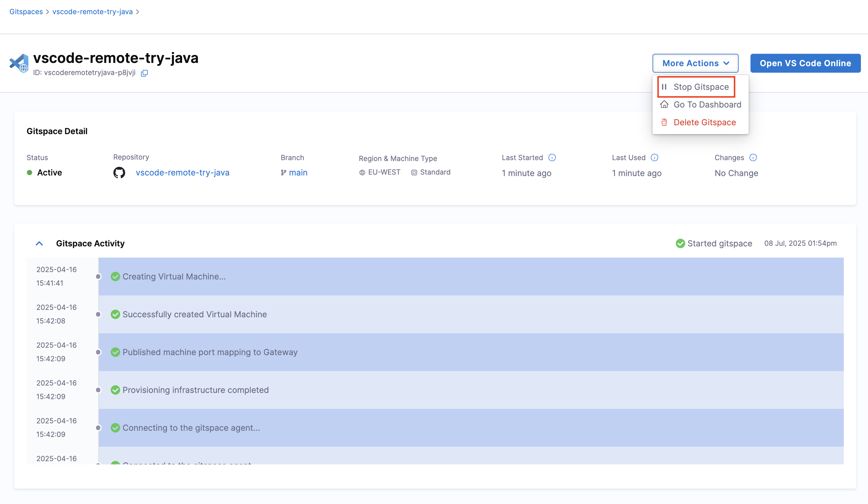This screenshot has height=504, width=868.
Task: Open the More Actions dropdown
Action: (695, 63)
